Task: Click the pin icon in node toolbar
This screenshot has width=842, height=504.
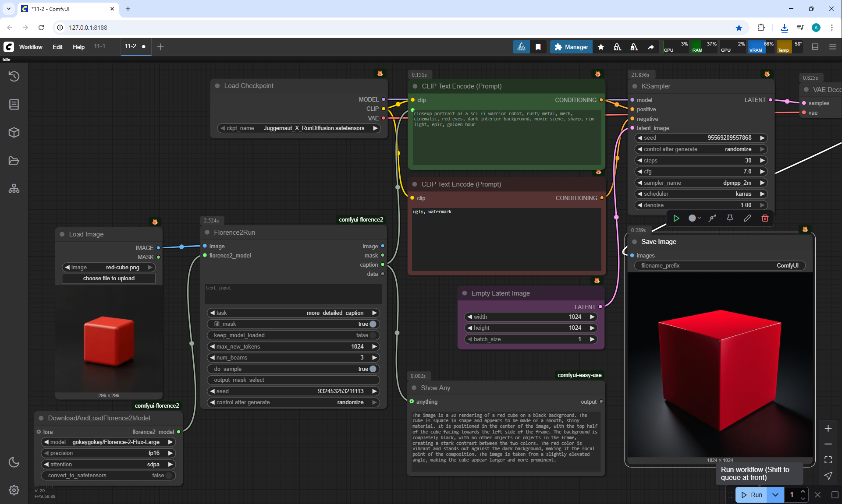Action: click(730, 218)
